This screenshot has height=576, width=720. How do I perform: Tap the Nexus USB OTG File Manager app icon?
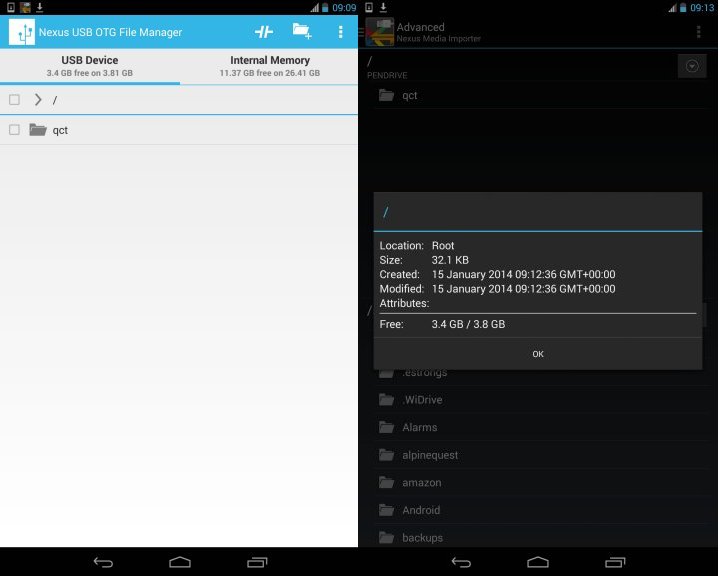(x=22, y=32)
